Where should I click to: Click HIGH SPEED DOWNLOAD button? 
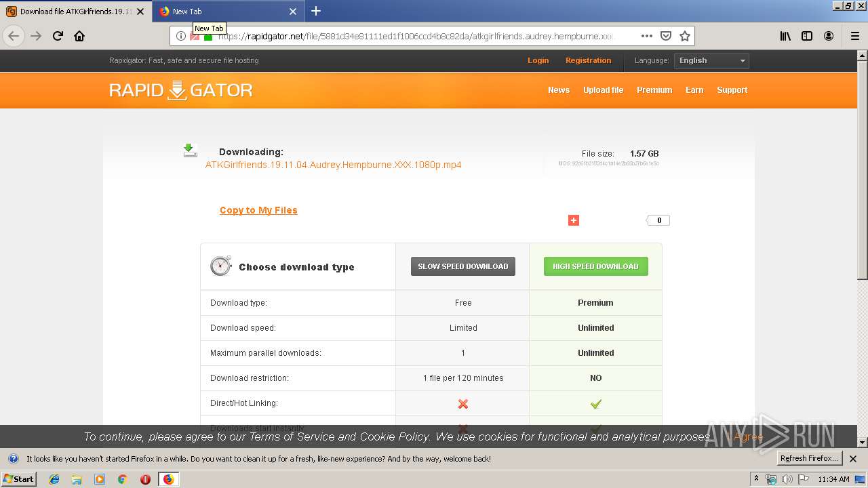(x=595, y=266)
